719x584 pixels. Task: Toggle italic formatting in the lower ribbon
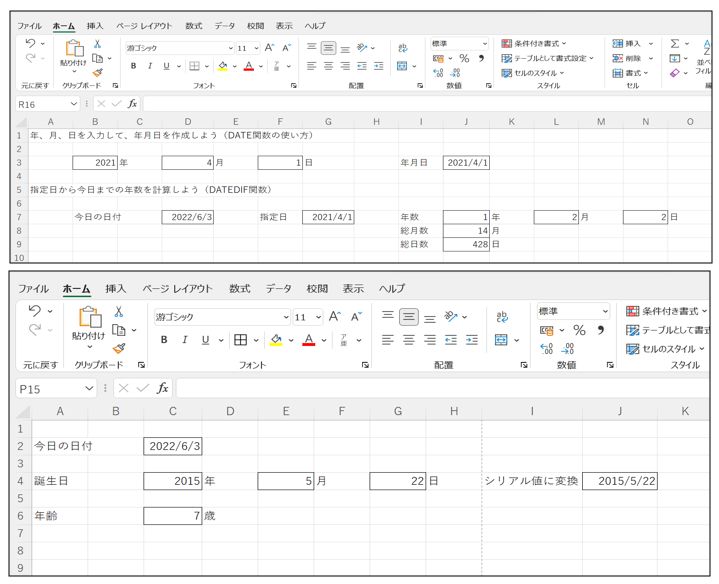click(185, 340)
